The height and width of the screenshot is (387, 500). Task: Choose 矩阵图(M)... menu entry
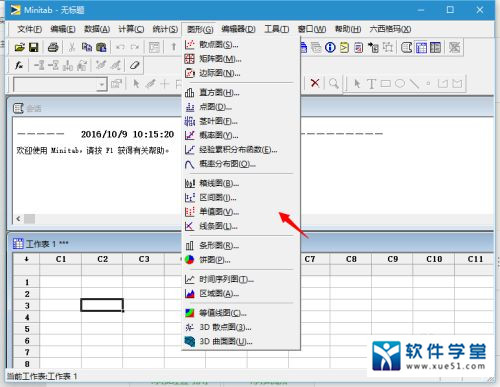click(x=241, y=59)
